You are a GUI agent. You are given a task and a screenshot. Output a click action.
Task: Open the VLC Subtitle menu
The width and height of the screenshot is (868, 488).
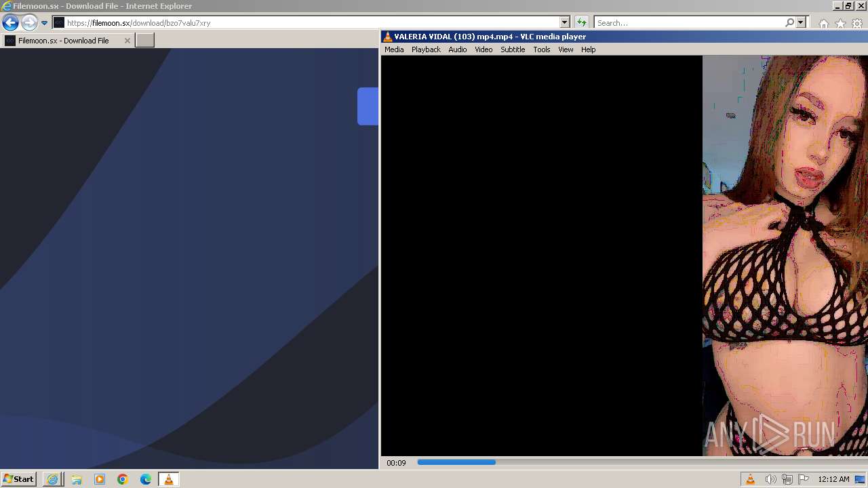[513, 49]
